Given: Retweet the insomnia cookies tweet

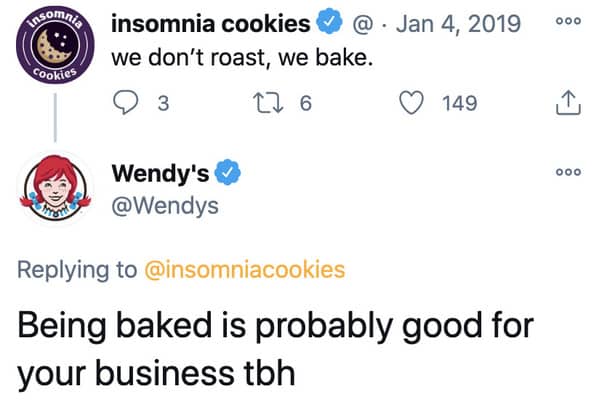Looking at the screenshot, I should pyautogui.click(x=269, y=103).
